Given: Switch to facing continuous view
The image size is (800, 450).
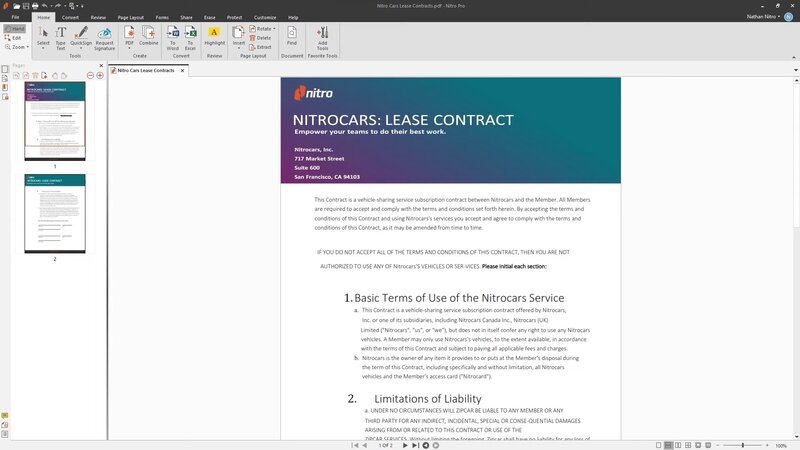Looking at the screenshot, I should [688, 445].
